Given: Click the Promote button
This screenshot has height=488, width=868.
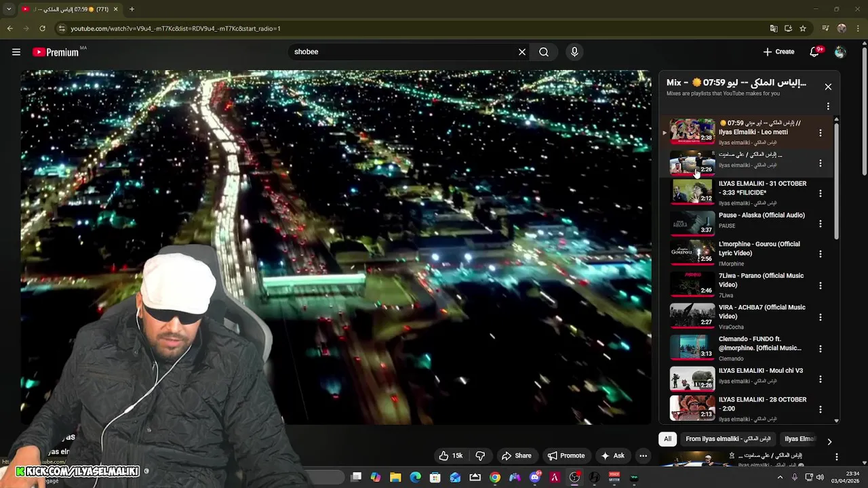Looking at the screenshot, I should click(566, 456).
